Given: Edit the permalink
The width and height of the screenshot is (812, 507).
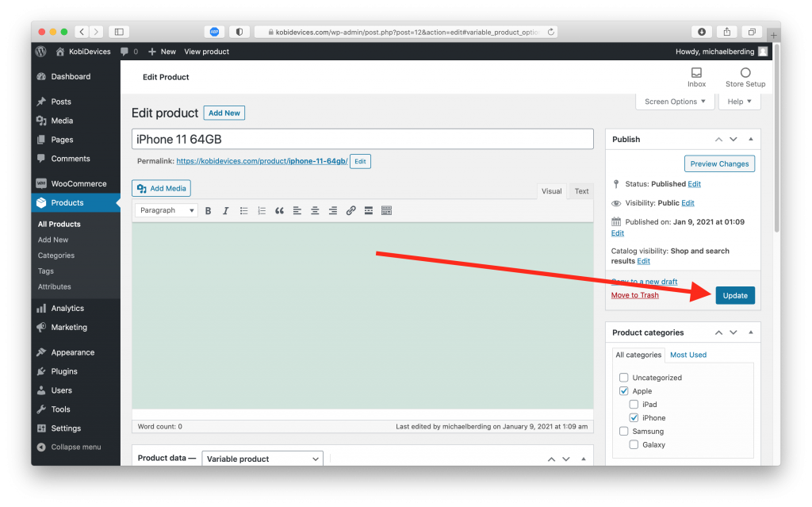Looking at the screenshot, I should pos(361,161).
